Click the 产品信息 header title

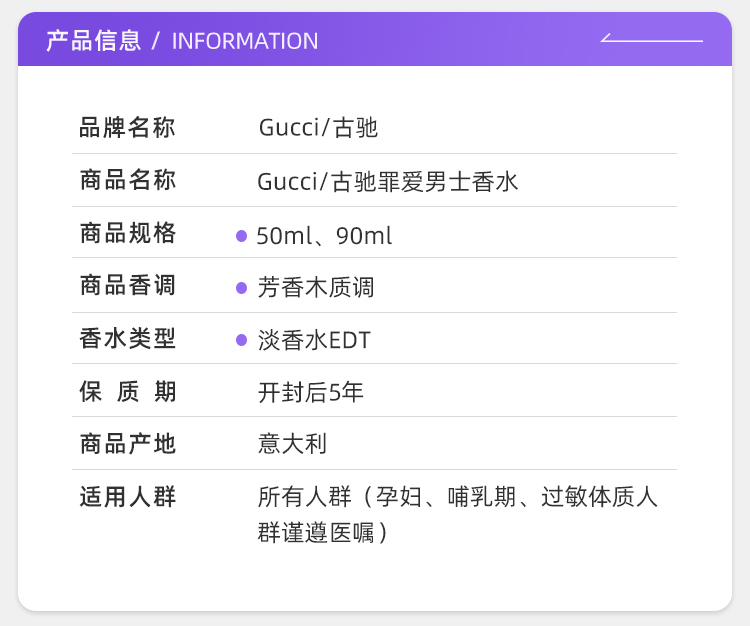93,41
